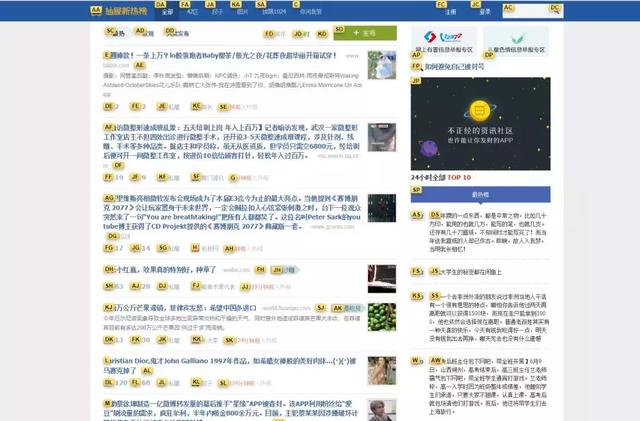The height and width of the screenshot is (421, 640).
Task: Click the 登录 link in the header
Action: [485, 12]
